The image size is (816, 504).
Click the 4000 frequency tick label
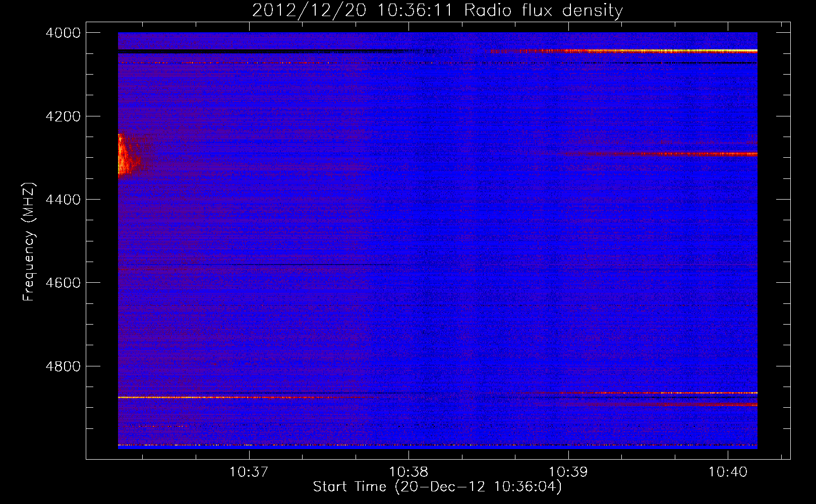(63, 33)
